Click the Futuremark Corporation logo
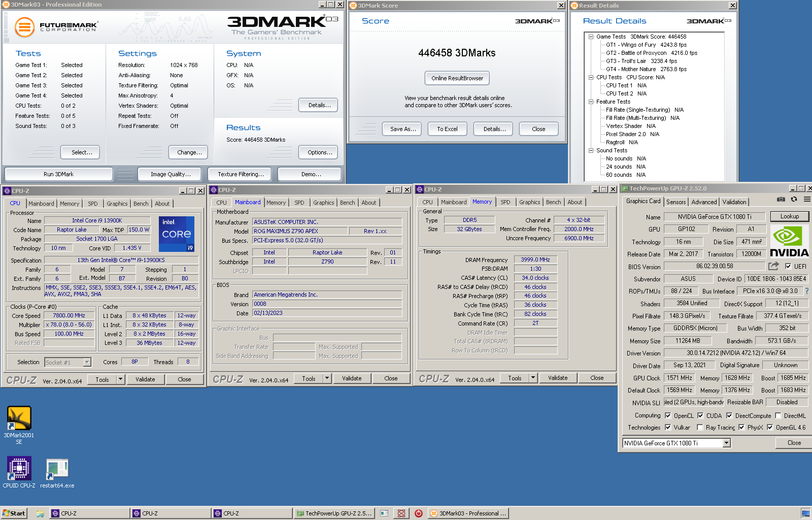The height and width of the screenshot is (520, 812). click(56, 26)
